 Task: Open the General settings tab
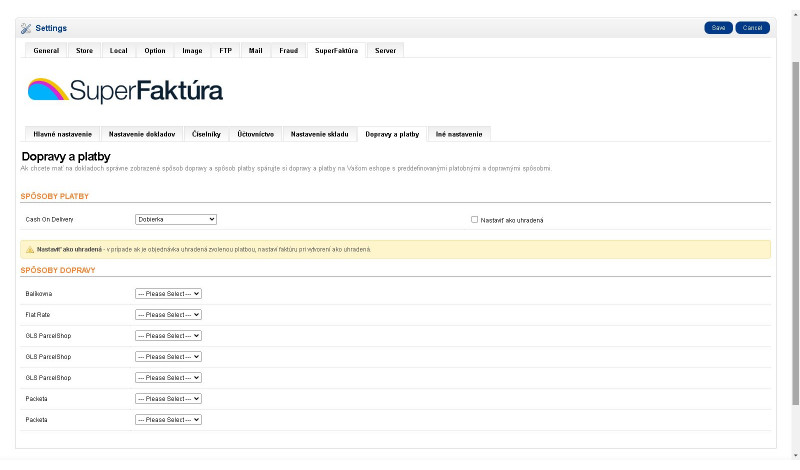pos(46,51)
